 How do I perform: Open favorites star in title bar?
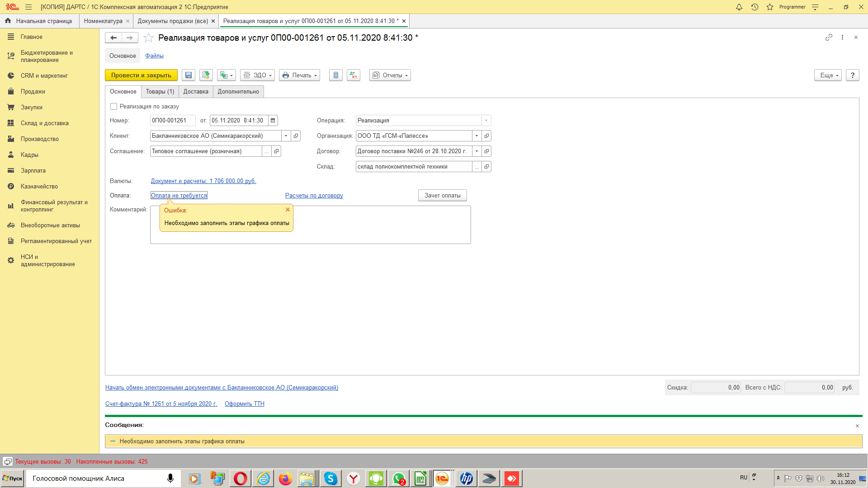(770, 7)
